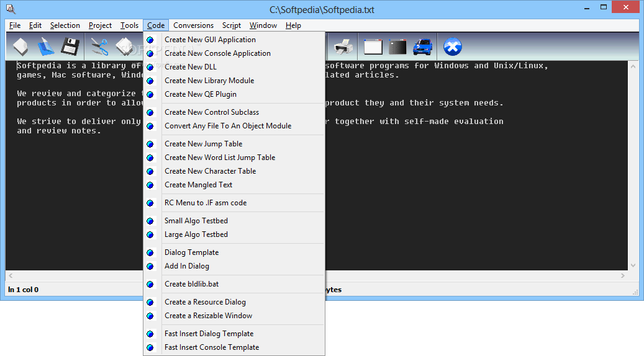Screen dimensions: 644x356
Task: Open the Script menu
Action: click(x=232, y=25)
